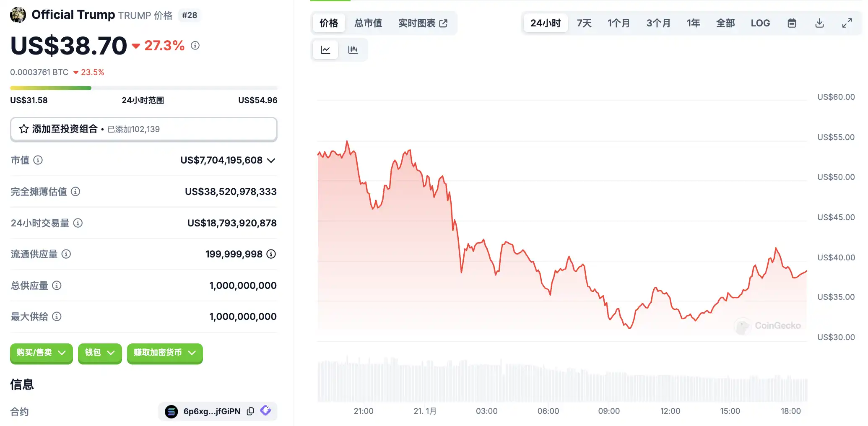
Task: Select the 1个月 time range
Action: [x=619, y=23]
